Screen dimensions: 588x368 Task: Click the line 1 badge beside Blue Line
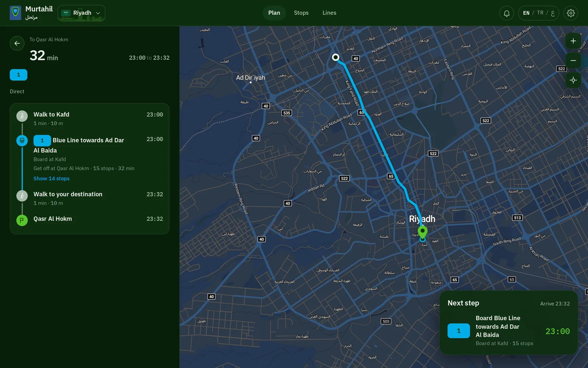(42, 141)
